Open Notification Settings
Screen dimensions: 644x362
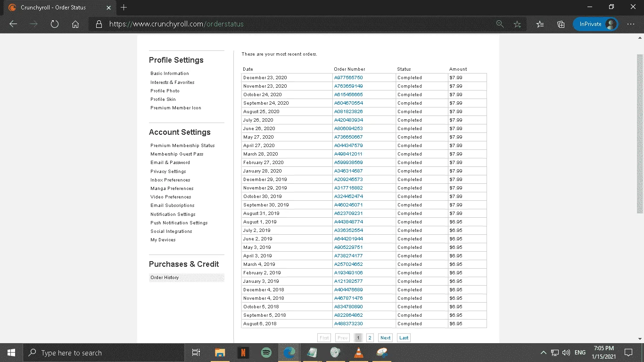[x=173, y=214]
